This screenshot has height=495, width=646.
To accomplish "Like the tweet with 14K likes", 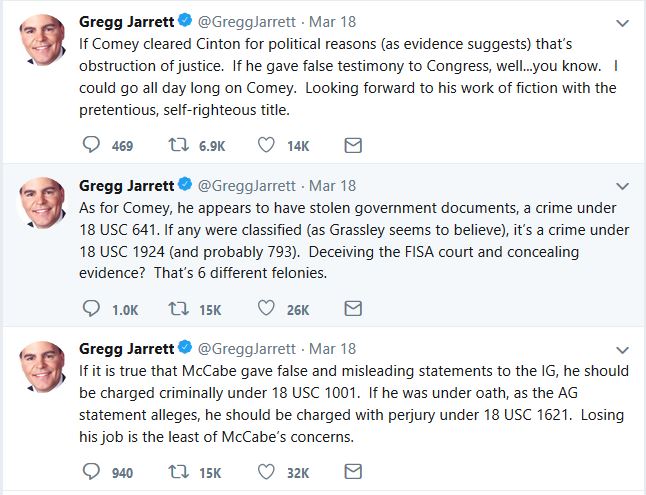I will click(267, 146).
